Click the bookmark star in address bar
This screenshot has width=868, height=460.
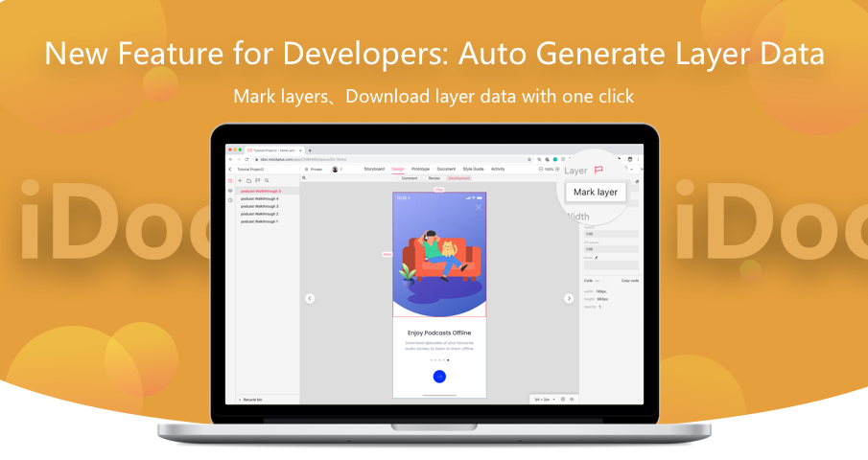(x=529, y=159)
